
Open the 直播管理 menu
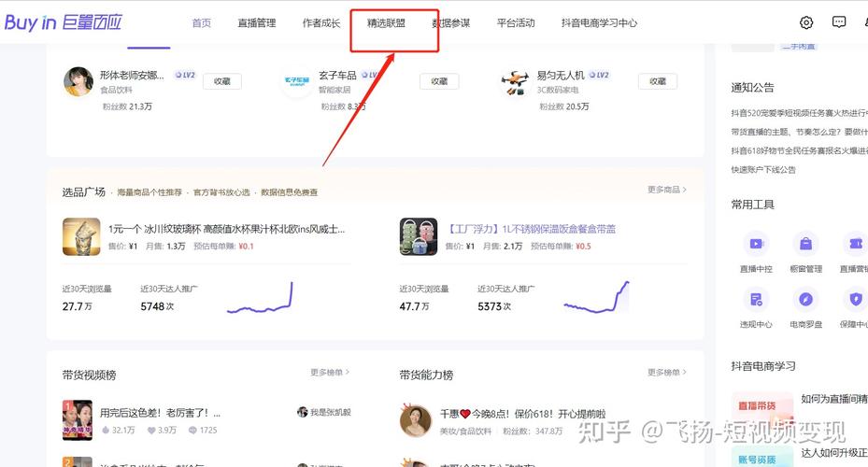(x=257, y=23)
